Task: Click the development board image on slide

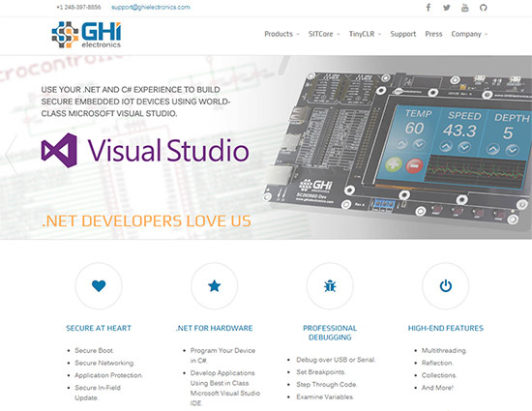Action: [397, 146]
